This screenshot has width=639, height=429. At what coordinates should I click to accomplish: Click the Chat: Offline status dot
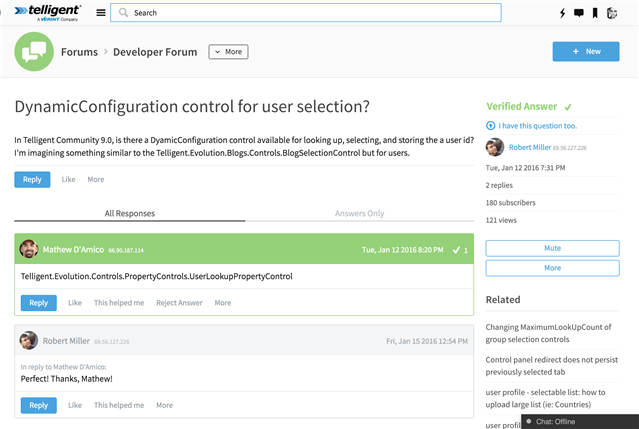tap(529, 421)
